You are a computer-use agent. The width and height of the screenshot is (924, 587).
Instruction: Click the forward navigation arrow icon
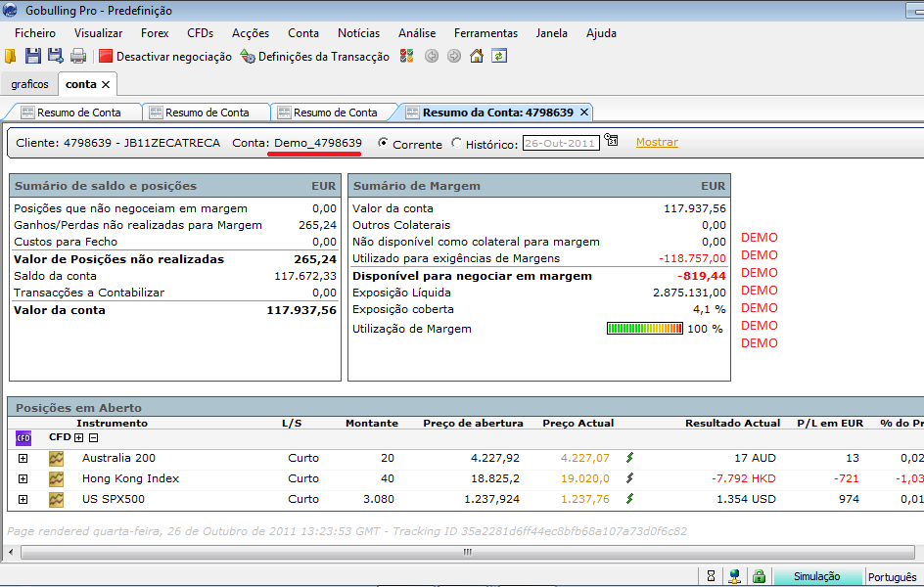tap(454, 56)
